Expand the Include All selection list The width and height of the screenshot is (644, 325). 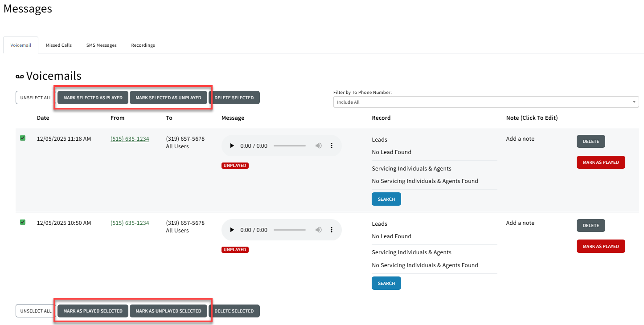486,102
